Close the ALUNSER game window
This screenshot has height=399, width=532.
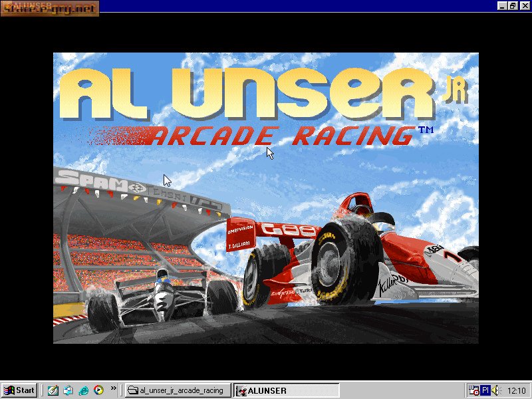click(x=525, y=5)
